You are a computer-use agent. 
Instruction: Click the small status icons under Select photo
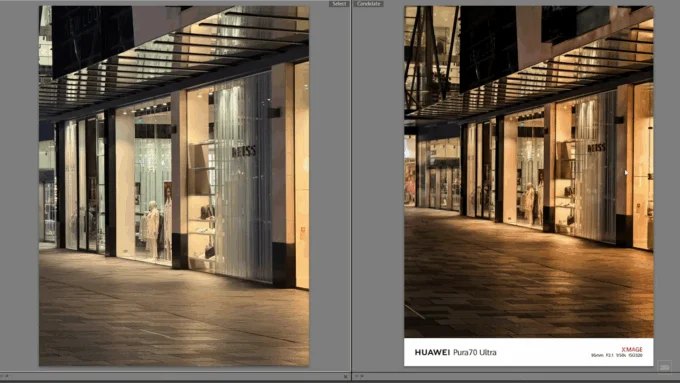(x=5, y=376)
